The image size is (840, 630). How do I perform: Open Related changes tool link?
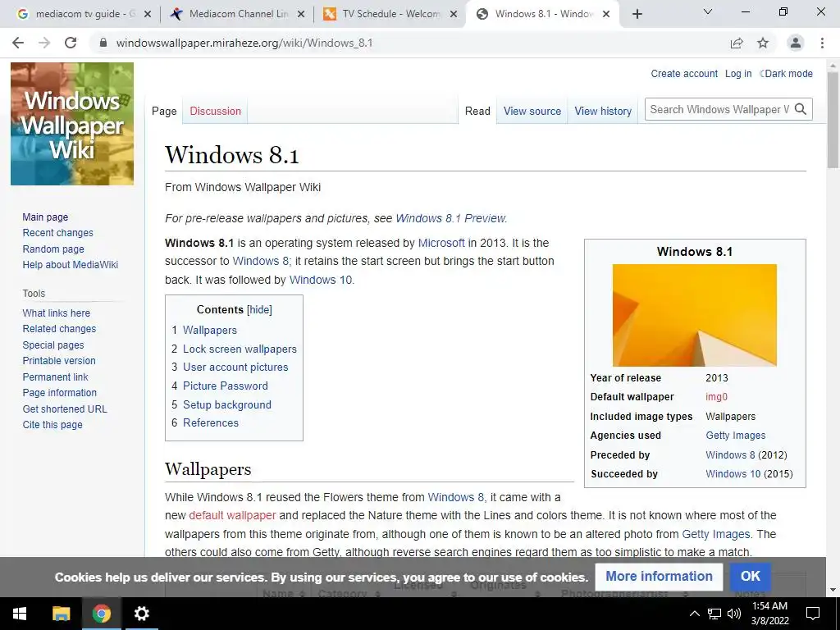coord(59,329)
